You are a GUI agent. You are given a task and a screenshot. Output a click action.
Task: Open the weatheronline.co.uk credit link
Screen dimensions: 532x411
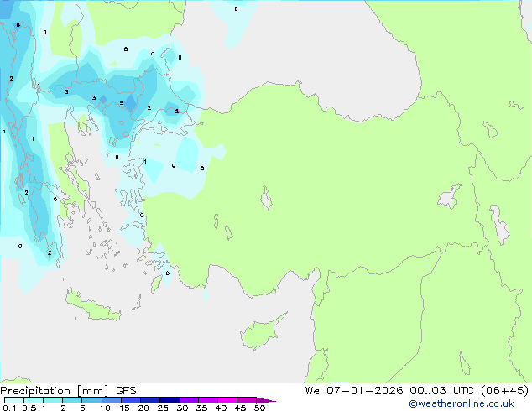[462, 403]
